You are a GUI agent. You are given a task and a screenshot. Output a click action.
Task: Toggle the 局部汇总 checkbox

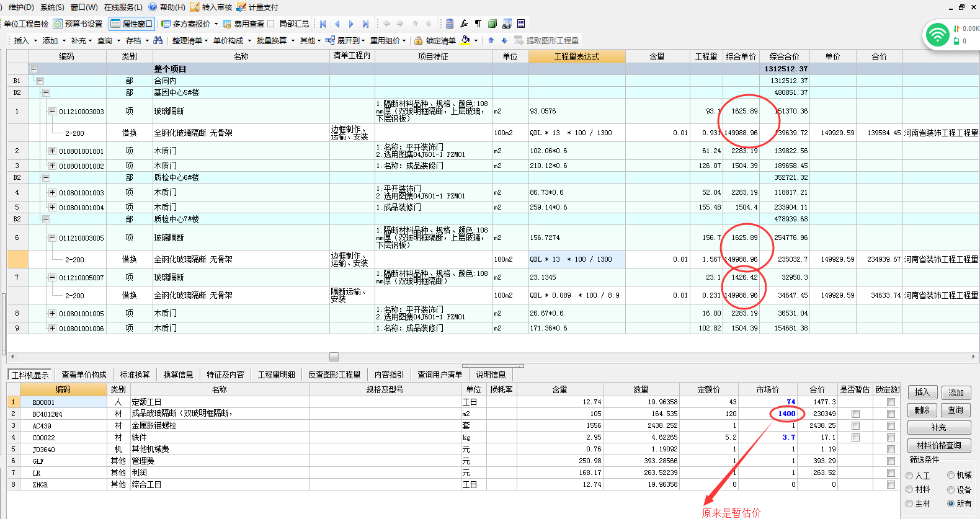tap(271, 24)
